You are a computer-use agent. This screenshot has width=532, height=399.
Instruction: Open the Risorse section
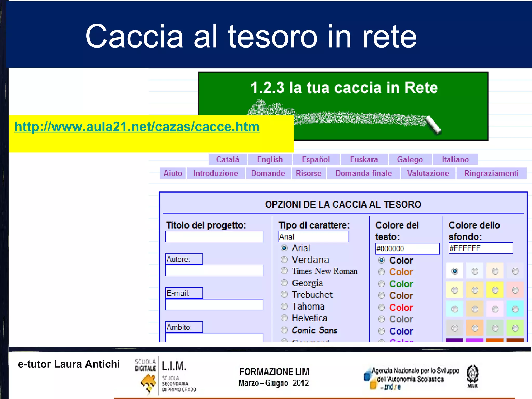pyautogui.click(x=309, y=173)
